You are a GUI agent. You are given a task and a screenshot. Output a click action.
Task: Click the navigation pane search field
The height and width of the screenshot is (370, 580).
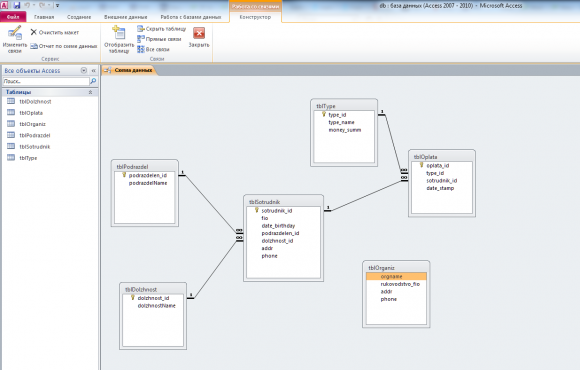[46, 81]
